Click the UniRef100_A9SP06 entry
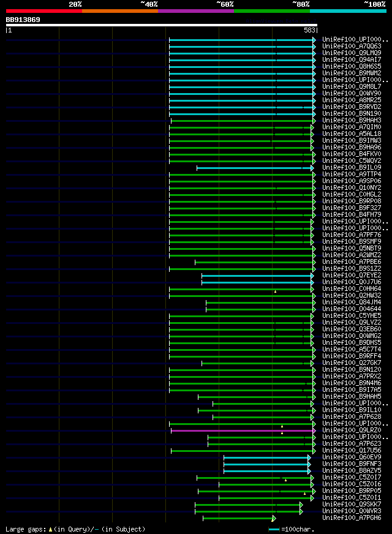Image resolution: width=392 pixels, height=534 pixels. pyautogui.click(x=352, y=181)
